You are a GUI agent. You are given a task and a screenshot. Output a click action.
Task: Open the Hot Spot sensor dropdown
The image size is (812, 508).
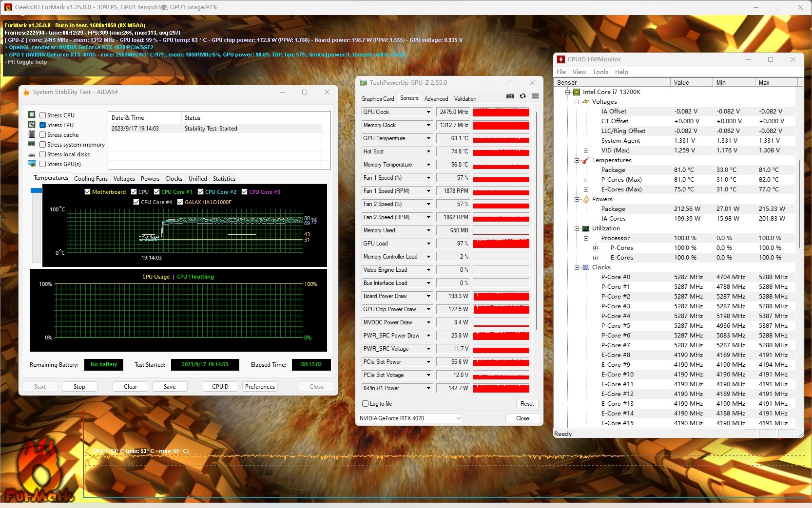click(x=429, y=151)
